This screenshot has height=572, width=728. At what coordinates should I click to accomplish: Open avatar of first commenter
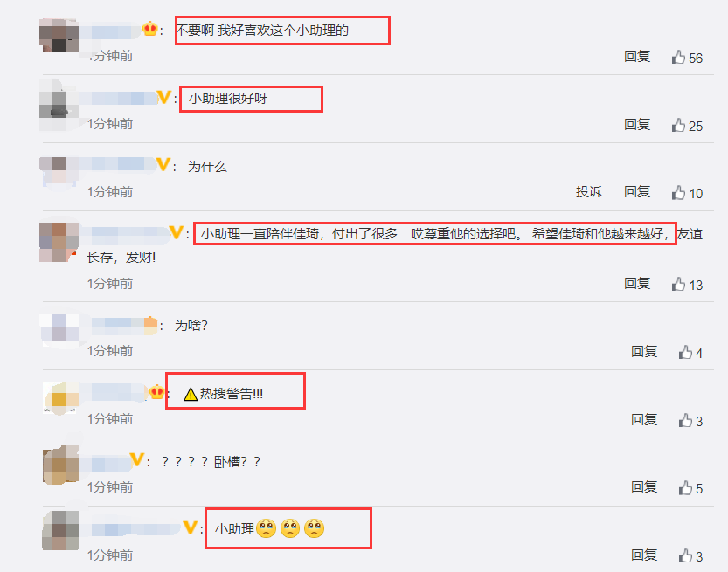coord(59,35)
